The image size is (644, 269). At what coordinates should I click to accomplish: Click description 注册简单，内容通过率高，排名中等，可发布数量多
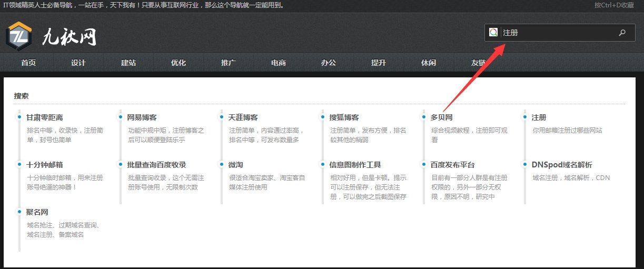pyautogui.click(x=267, y=135)
